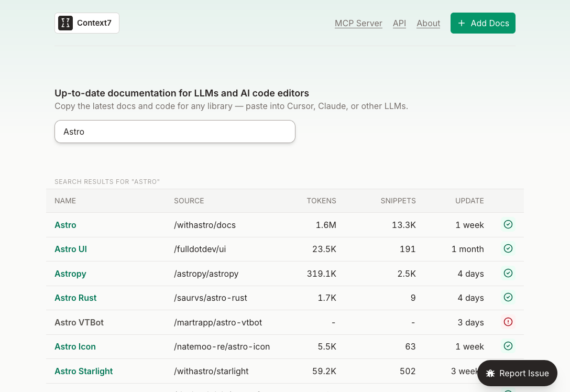
Task: Open the MCP Server page
Action: [x=358, y=23]
